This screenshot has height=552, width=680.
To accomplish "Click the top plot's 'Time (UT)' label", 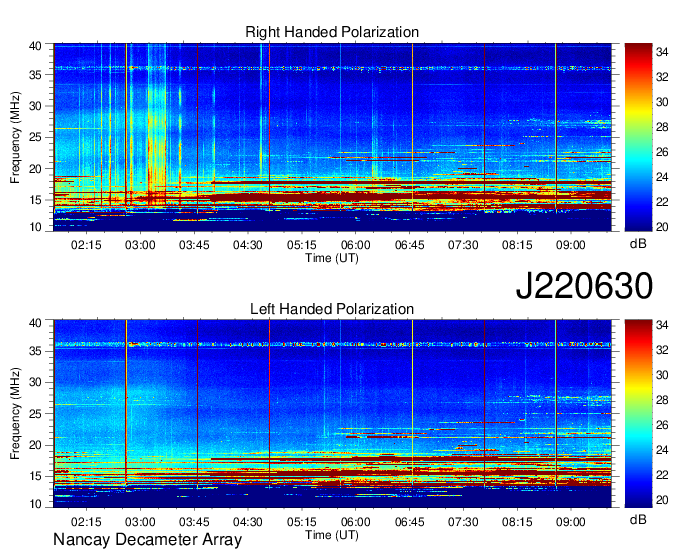I will pyautogui.click(x=332, y=258).
